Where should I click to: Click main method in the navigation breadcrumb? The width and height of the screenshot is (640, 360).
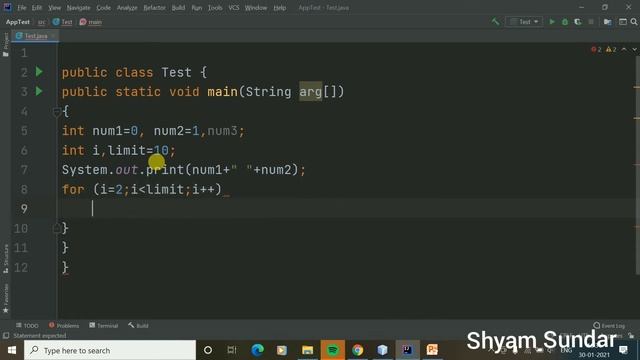(91, 22)
